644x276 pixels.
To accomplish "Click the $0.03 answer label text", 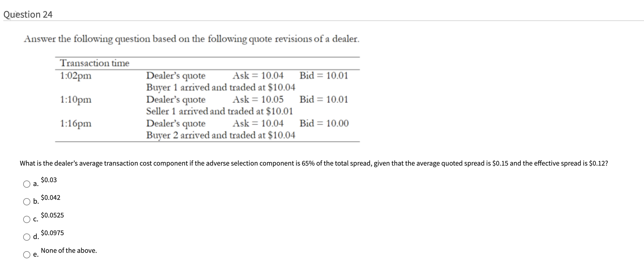I will (49, 180).
